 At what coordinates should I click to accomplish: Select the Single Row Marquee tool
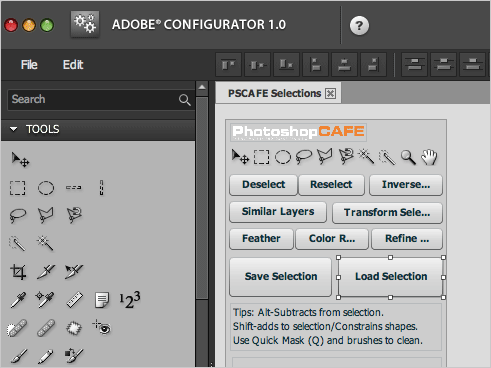coord(74,188)
